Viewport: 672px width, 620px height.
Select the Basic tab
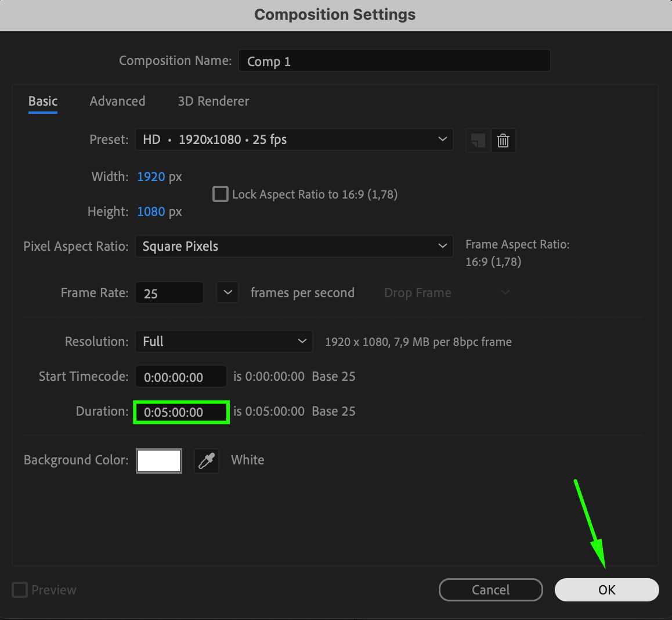click(x=43, y=101)
